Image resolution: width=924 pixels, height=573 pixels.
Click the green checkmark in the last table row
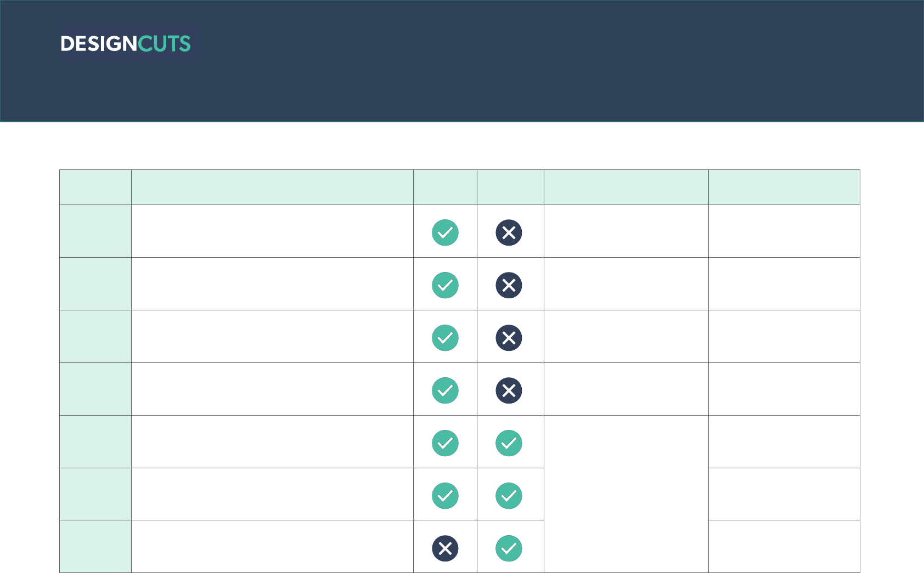[509, 548]
